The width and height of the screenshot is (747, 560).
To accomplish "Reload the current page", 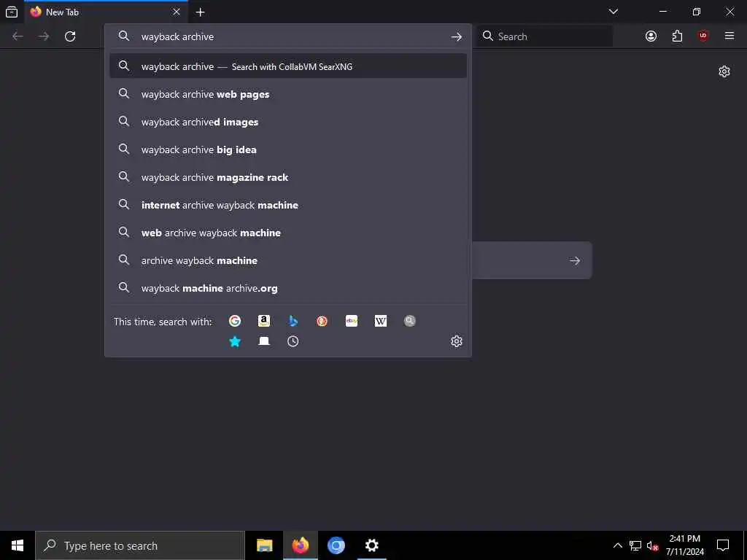I will [x=70, y=36].
